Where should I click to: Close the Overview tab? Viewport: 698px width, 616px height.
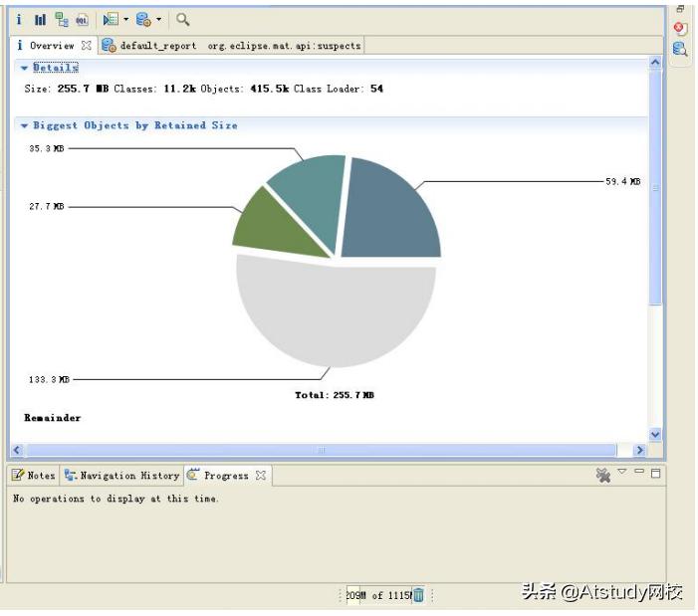click(87, 46)
